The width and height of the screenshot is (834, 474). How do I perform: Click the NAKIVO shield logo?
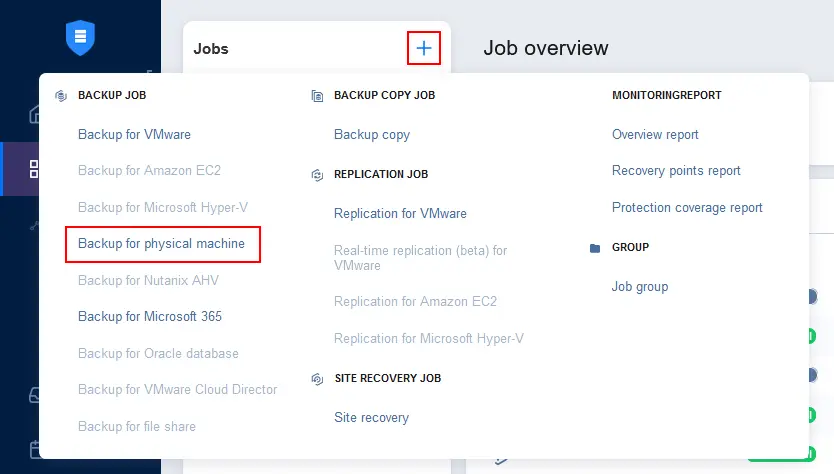[79, 38]
